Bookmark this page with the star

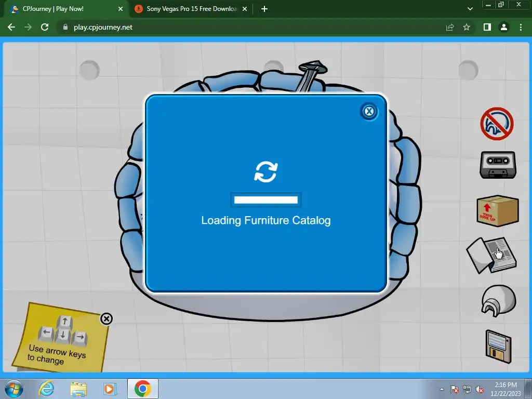coord(467,27)
